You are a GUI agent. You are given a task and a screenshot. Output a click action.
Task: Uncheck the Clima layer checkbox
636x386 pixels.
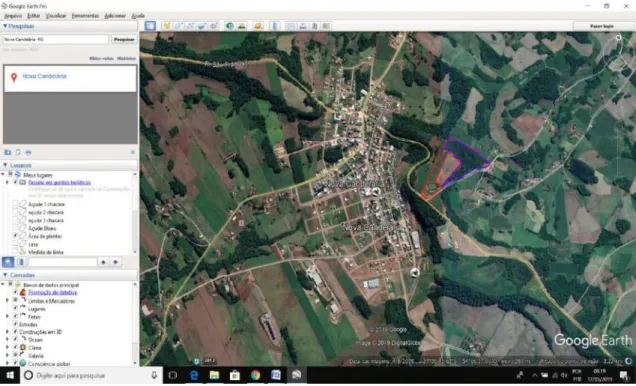click(x=15, y=347)
